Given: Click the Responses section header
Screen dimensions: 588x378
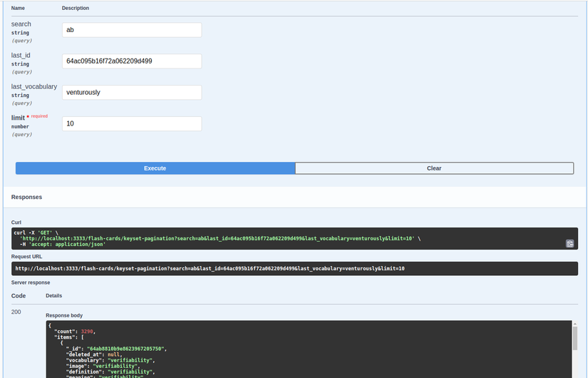Looking at the screenshot, I should [26, 197].
